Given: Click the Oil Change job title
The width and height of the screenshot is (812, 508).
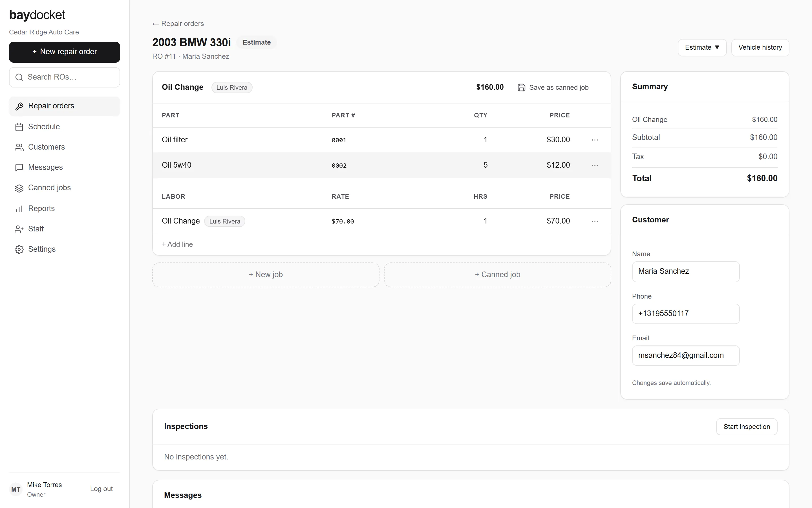Looking at the screenshot, I should pos(182,87).
